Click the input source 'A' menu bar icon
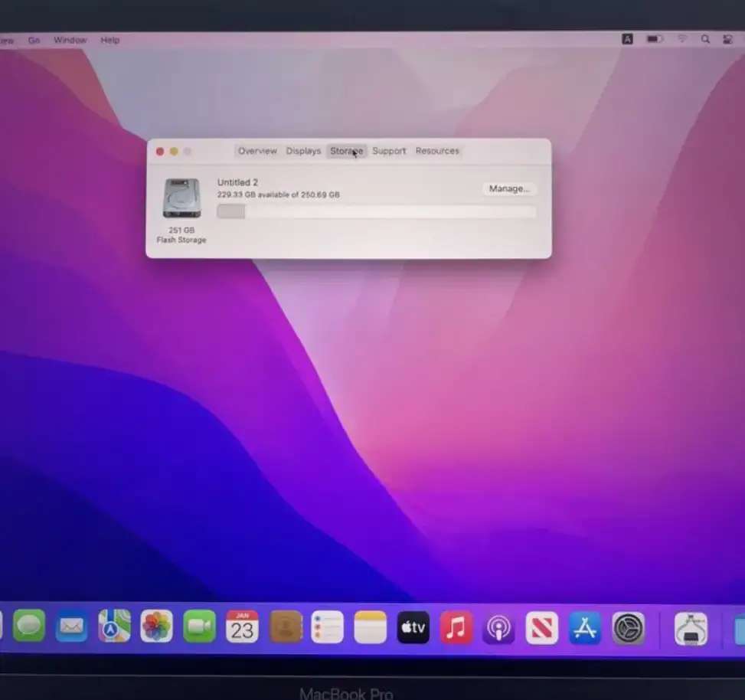Image resolution: width=745 pixels, height=700 pixels. pos(627,39)
